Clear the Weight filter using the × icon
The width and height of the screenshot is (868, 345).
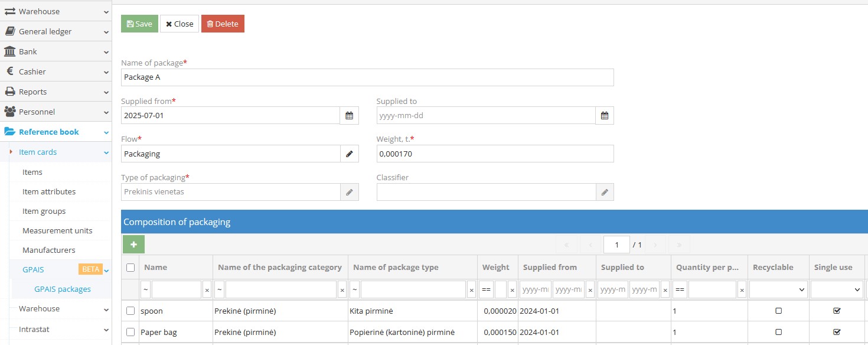pyautogui.click(x=512, y=289)
